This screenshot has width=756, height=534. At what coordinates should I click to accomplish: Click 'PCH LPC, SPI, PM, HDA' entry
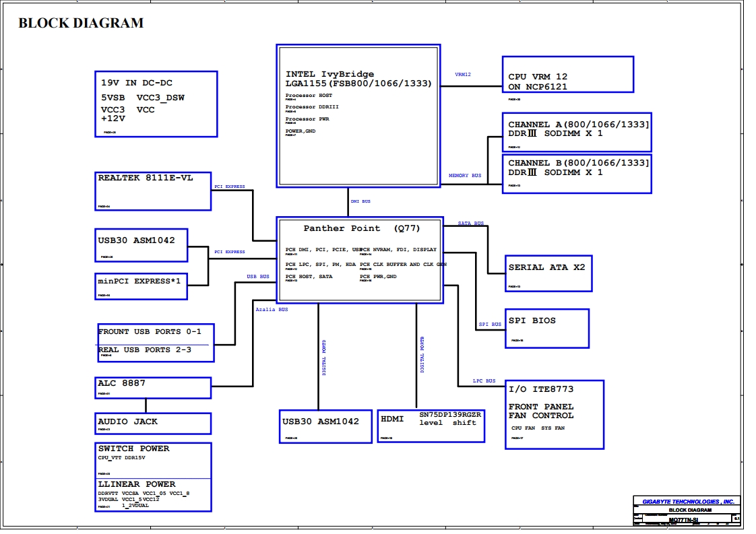321,265
